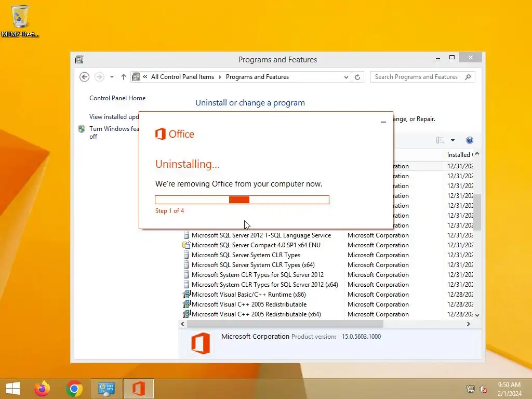Screen dimensions: 532x399
Task: Click icon of SQL Server Compact 4.0 entry
Action: (187, 245)
